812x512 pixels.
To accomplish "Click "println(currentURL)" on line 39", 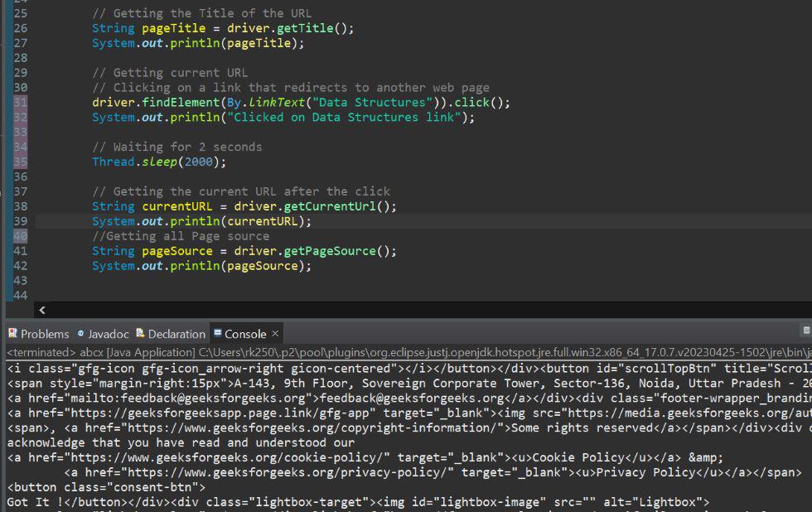I will pyautogui.click(x=237, y=221).
